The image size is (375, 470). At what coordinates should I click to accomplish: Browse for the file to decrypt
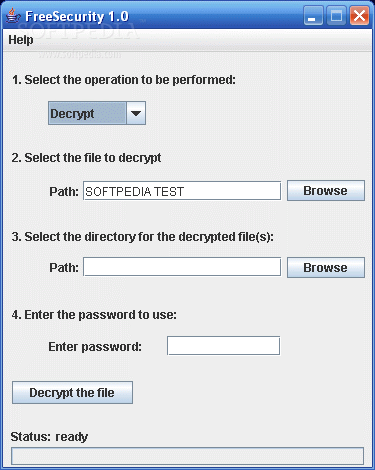click(326, 191)
